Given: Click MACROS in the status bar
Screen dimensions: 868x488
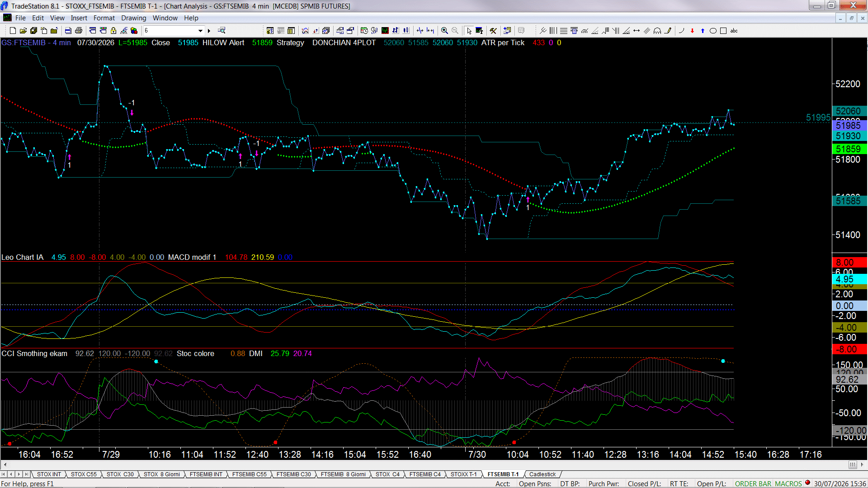Looking at the screenshot, I should (788, 484).
